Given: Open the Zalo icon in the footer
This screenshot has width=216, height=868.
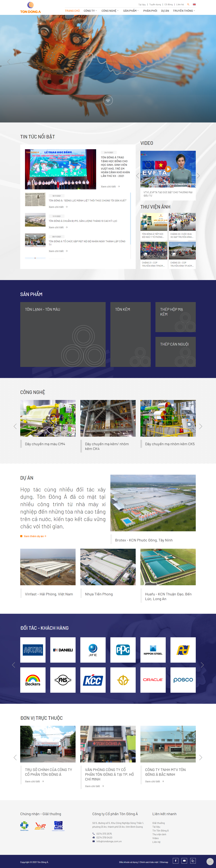Looking at the screenshot, I should 193,860.
